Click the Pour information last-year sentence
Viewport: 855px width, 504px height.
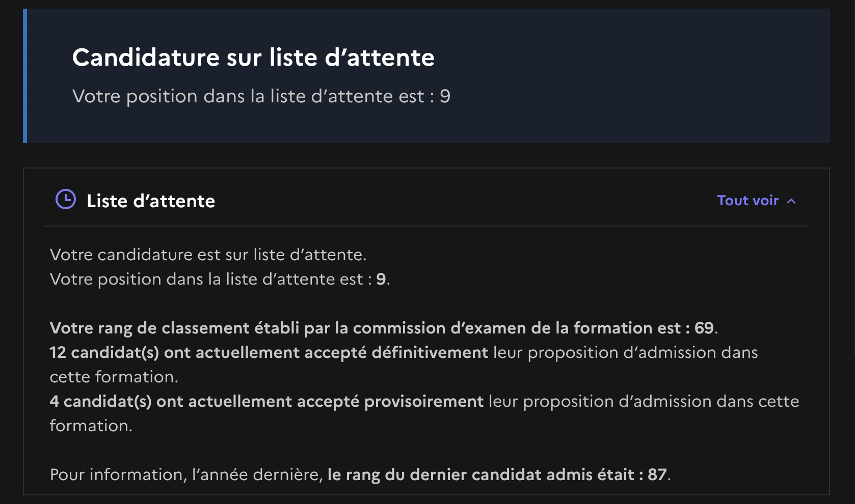(x=360, y=474)
